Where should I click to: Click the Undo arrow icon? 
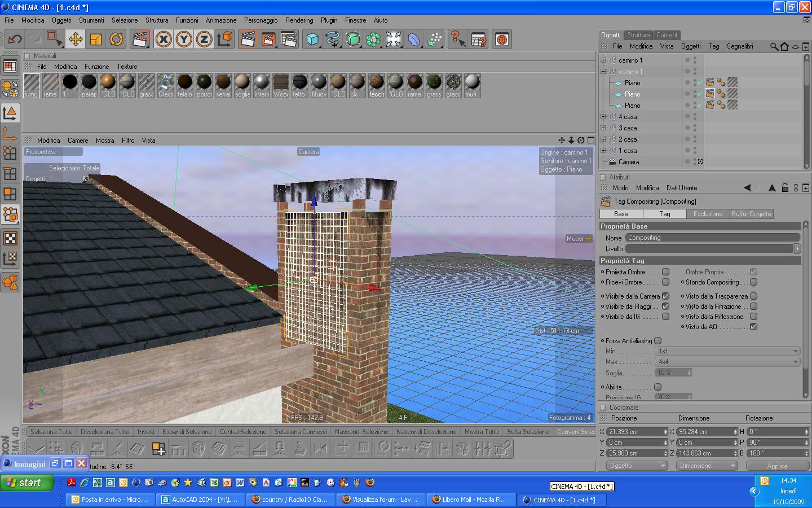(15, 40)
